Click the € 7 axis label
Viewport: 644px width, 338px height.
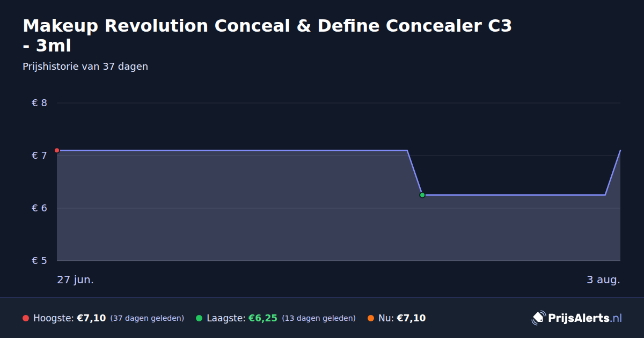tap(39, 156)
